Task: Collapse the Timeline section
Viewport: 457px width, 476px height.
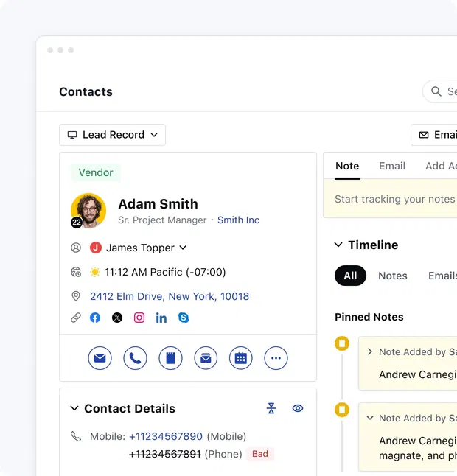Action: [338, 245]
